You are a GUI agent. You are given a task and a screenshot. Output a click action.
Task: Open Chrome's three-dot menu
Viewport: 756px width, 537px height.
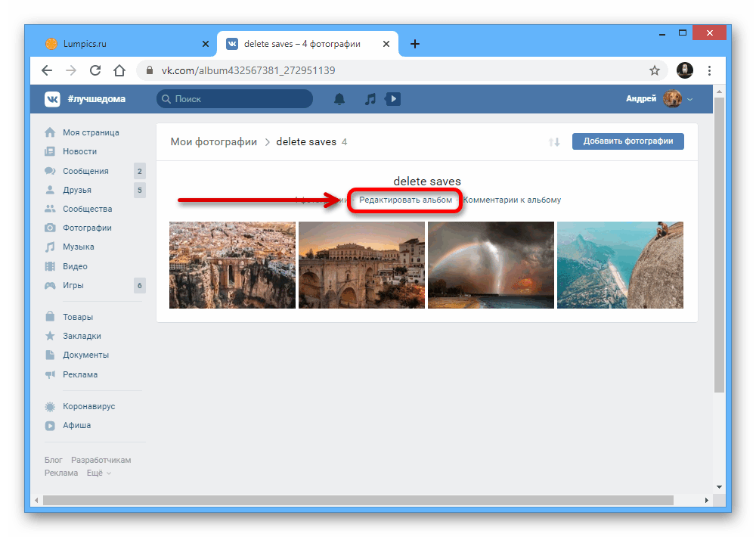709,70
